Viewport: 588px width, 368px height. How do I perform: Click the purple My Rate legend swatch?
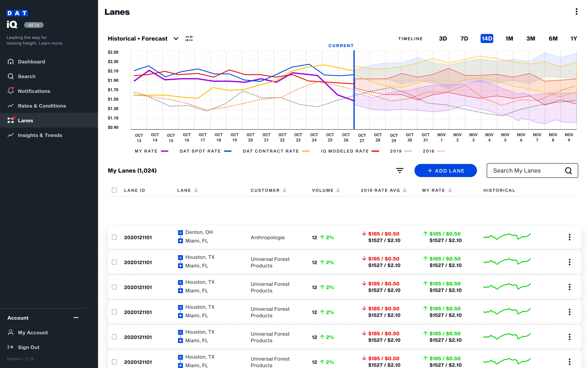click(165, 151)
